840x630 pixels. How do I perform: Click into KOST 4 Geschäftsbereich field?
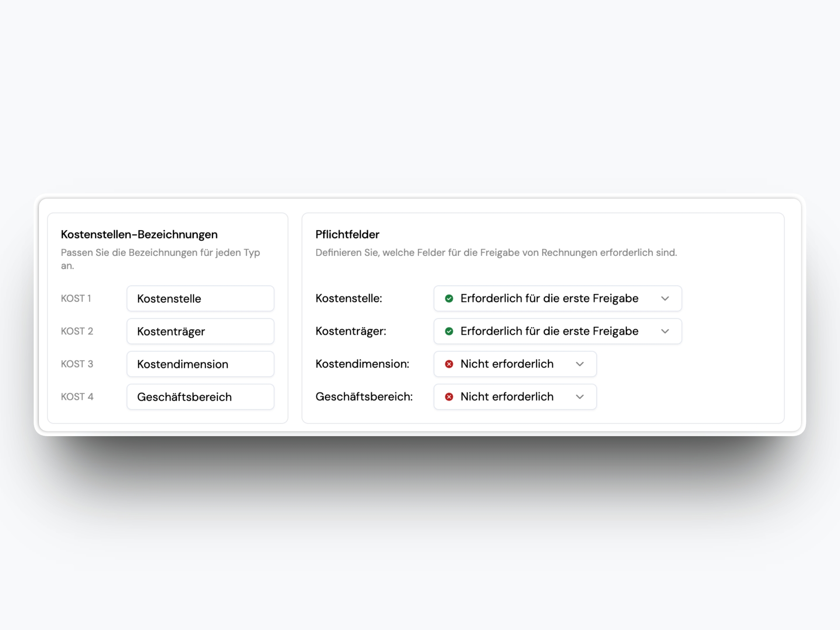[200, 397]
